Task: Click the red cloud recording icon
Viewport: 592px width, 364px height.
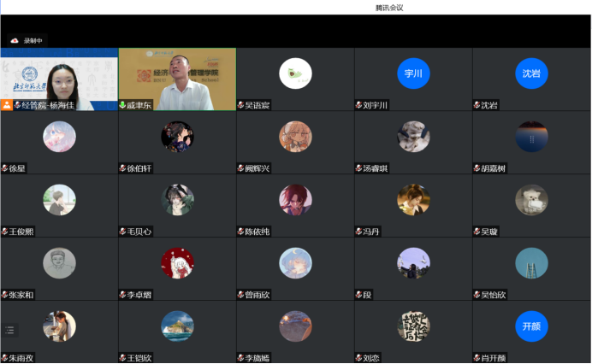Action: (15, 41)
